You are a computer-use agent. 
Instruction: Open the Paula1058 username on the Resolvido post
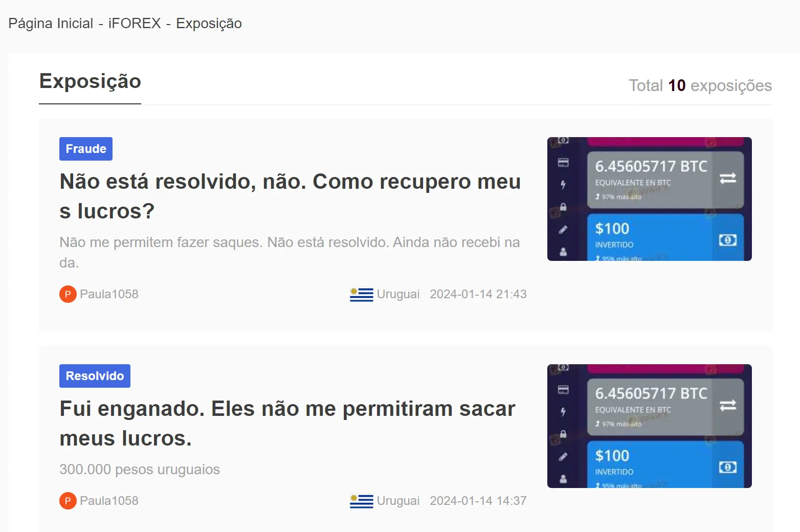109,501
